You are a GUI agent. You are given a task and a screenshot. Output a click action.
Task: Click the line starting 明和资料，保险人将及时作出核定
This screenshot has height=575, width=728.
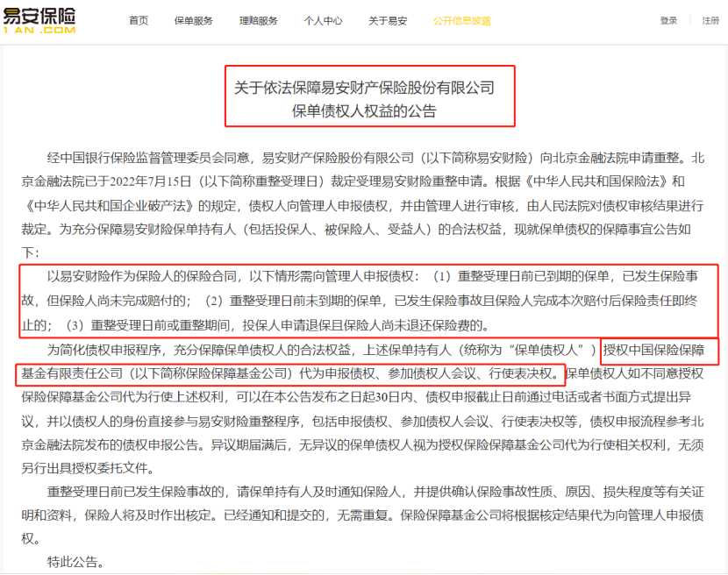point(362,515)
